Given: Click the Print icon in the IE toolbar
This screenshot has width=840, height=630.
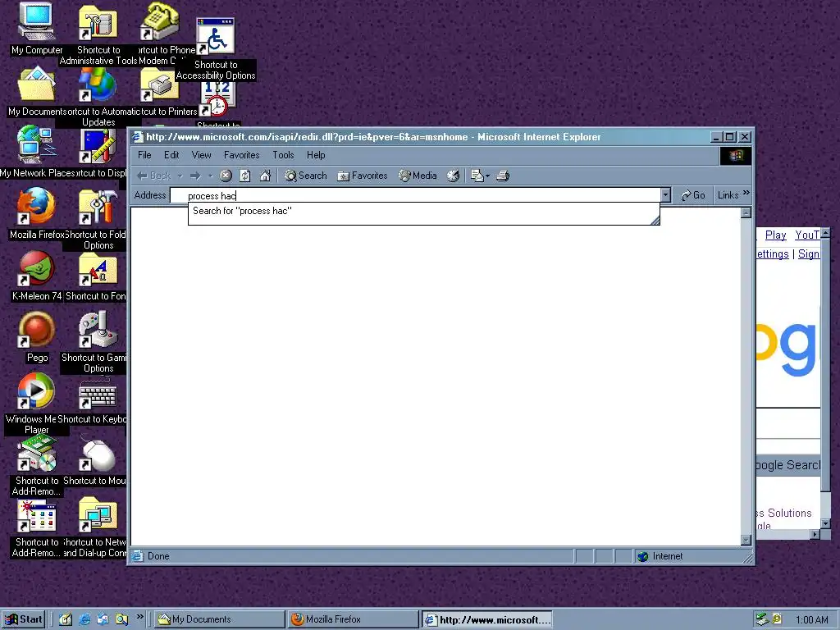Looking at the screenshot, I should (503, 176).
